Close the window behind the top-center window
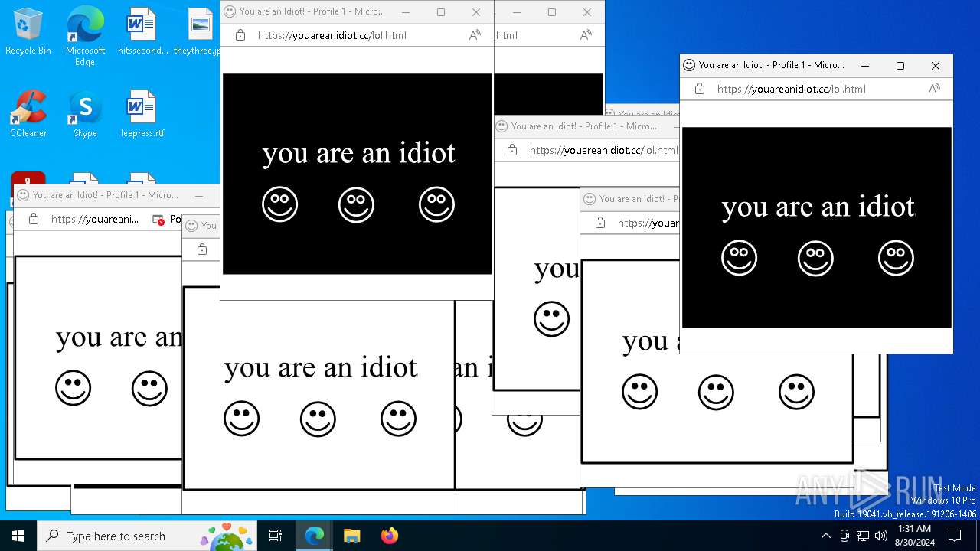Screen dimensions: 980x551 (x=587, y=12)
